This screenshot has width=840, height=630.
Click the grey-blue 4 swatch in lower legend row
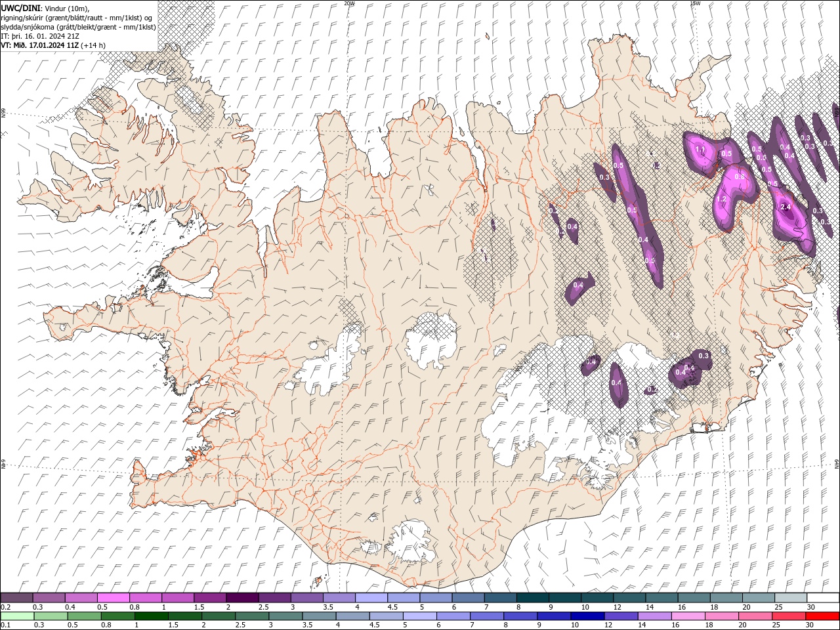coord(352,616)
